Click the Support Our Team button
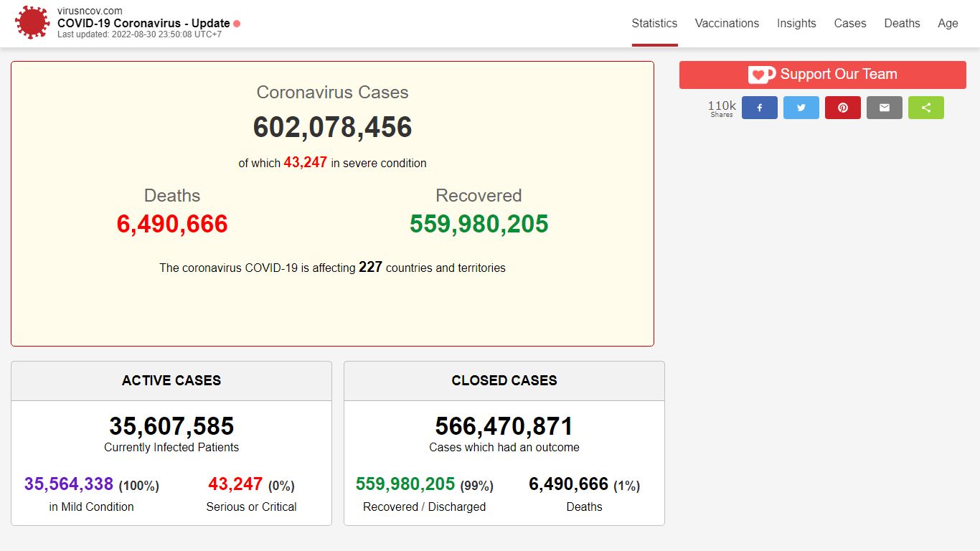Image resolution: width=980 pixels, height=551 pixels. 823,75
